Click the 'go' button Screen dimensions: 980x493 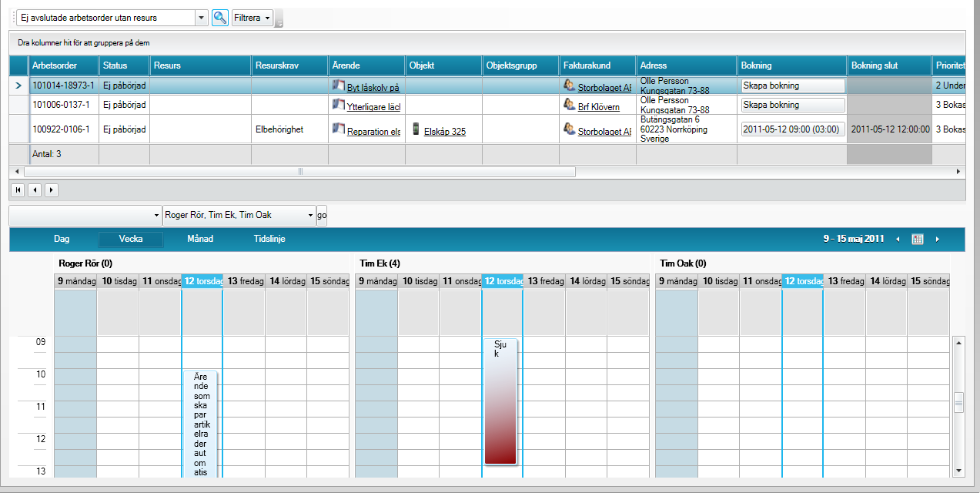coord(322,215)
